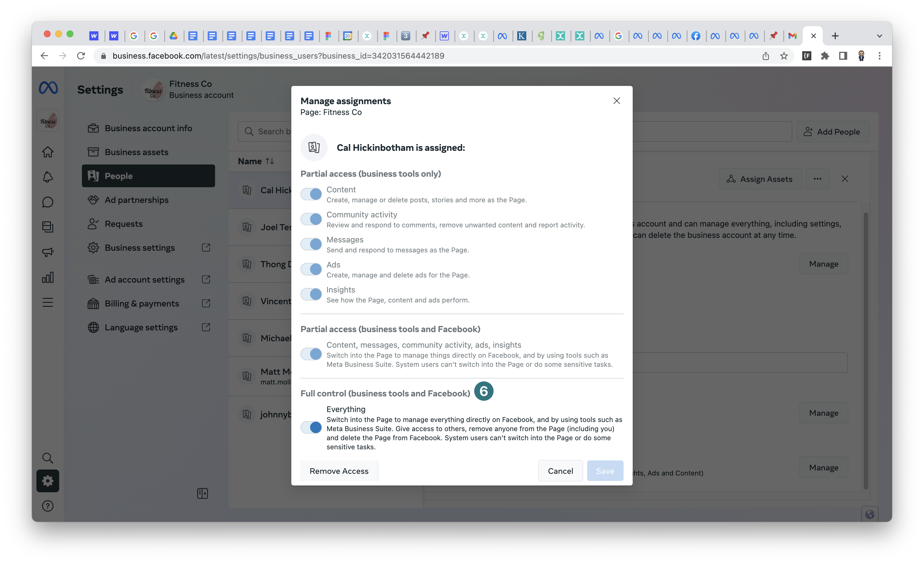Open external link icon beside Billing & payments
The height and width of the screenshot is (564, 924).
206,303
